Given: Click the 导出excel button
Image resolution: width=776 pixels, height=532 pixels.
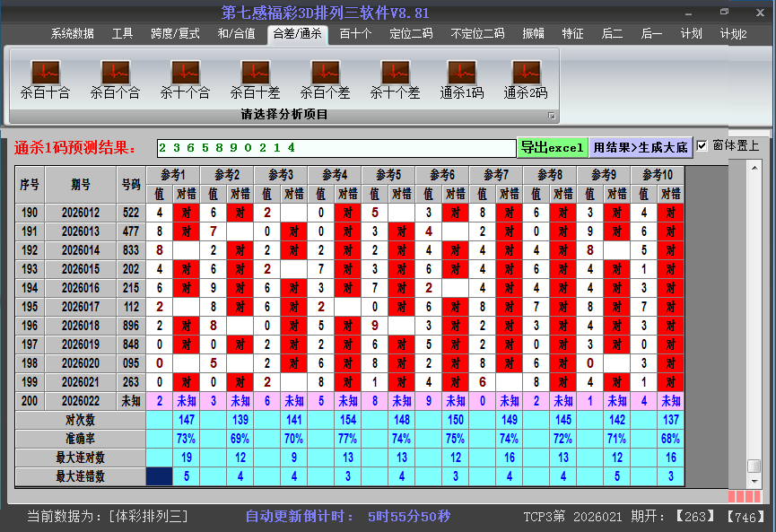Looking at the screenshot, I should click(552, 148).
